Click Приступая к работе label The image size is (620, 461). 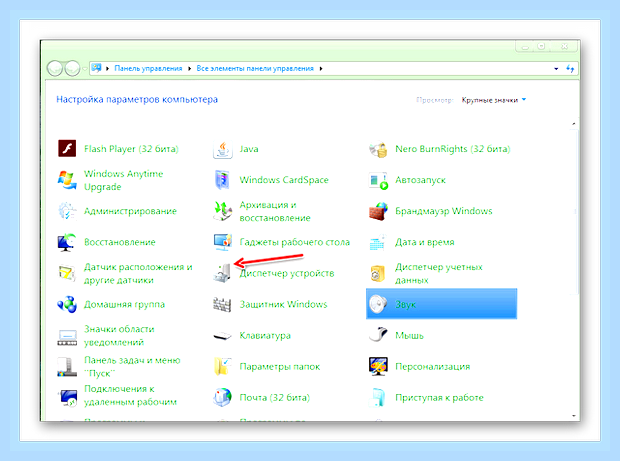(x=439, y=398)
